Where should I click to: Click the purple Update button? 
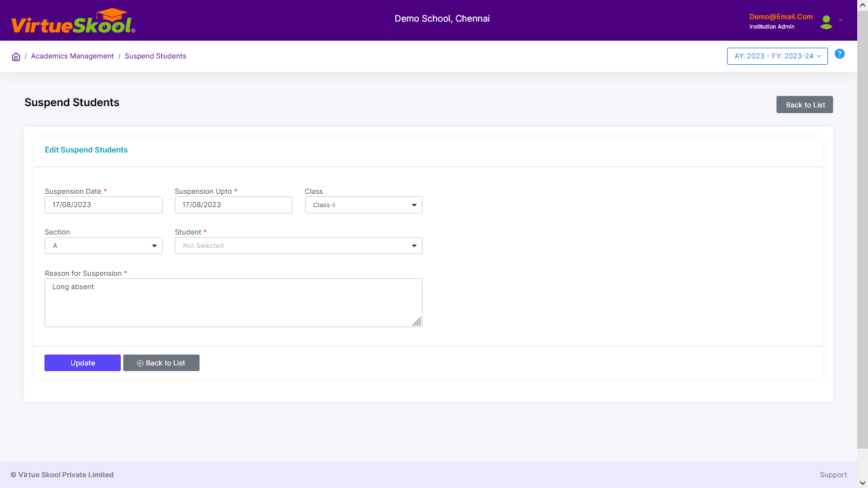click(83, 363)
